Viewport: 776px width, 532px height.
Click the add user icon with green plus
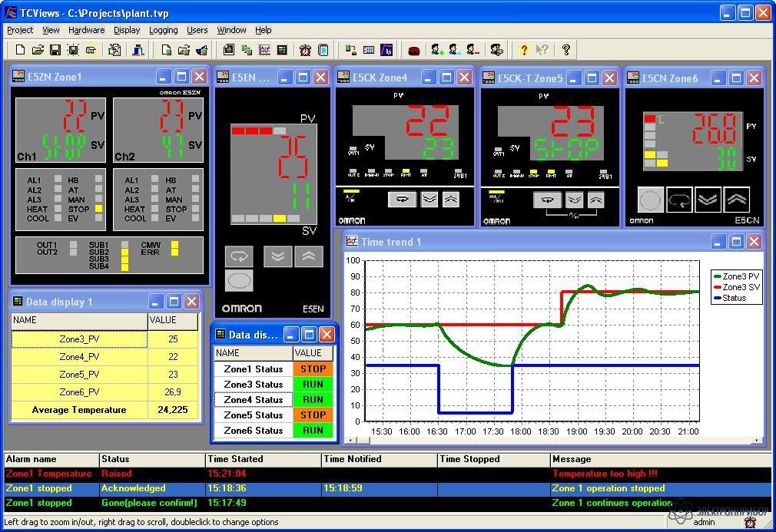(x=437, y=50)
